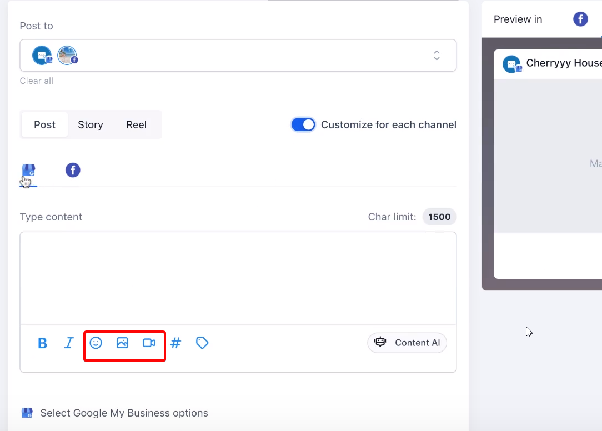Attach a video using the camera icon
602x431 pixels.
pyautogui.click(x=149, y=343)
